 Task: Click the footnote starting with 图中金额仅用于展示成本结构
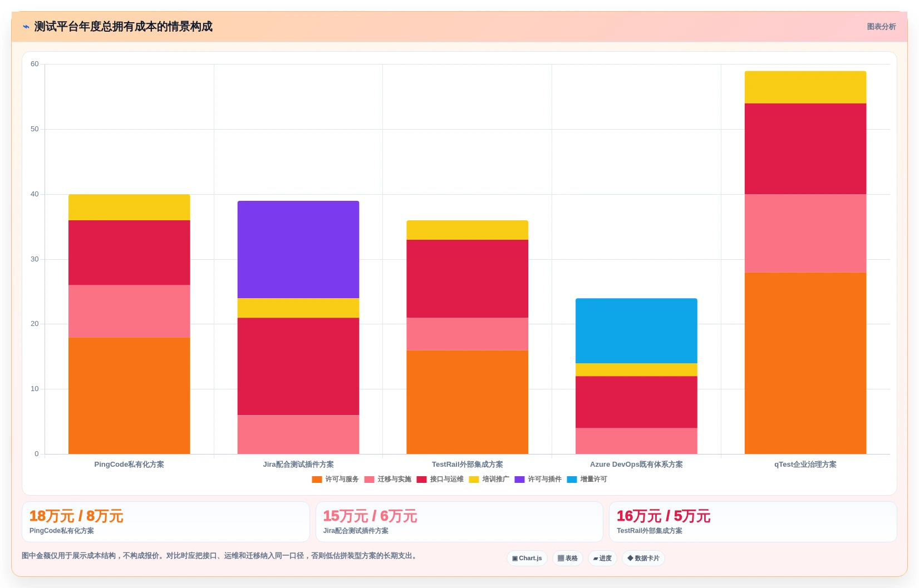coord(220,556)
